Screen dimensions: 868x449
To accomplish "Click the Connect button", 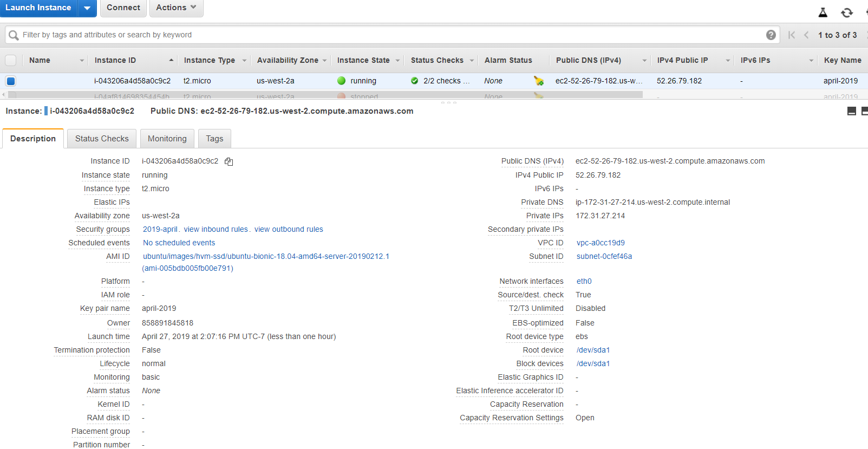I will (x=123, y=8).
